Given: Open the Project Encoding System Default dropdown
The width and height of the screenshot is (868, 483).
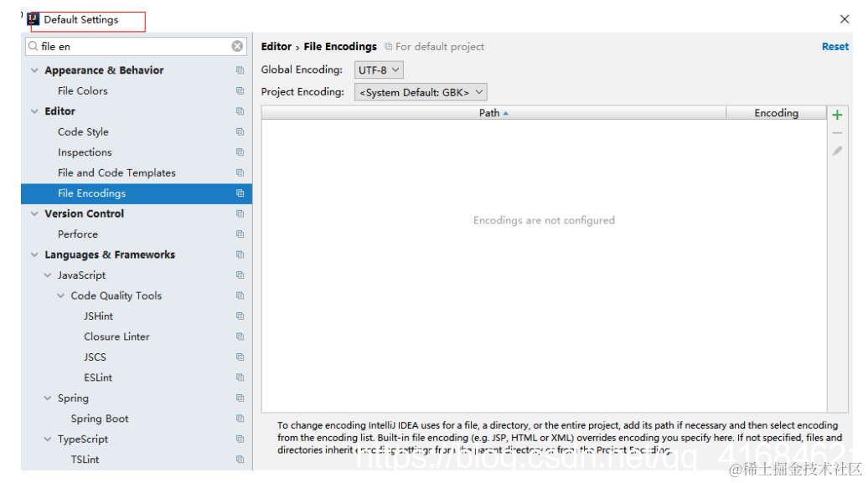Looking at the screenshot, I should [421, 92].
